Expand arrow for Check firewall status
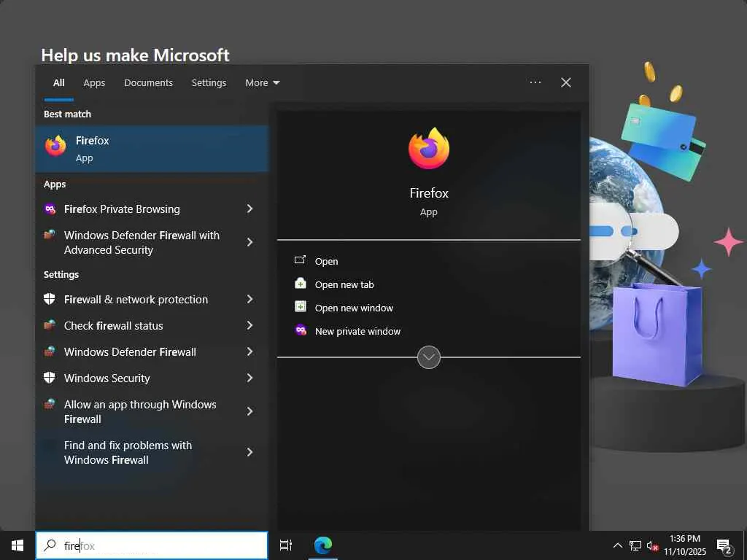 [x=249, y=325]
